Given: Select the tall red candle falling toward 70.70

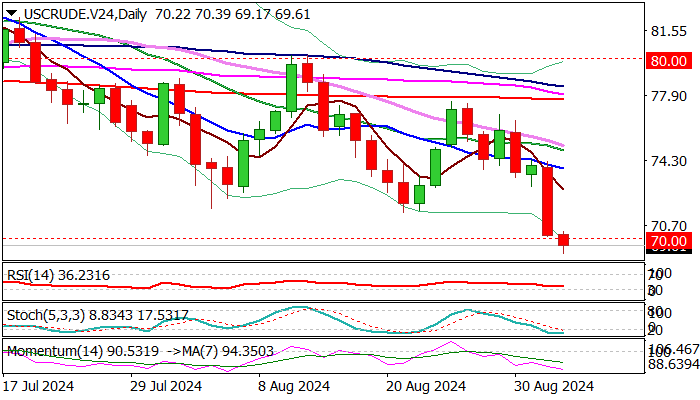Looking at the screenshot, I should click(x=548, y=200).
